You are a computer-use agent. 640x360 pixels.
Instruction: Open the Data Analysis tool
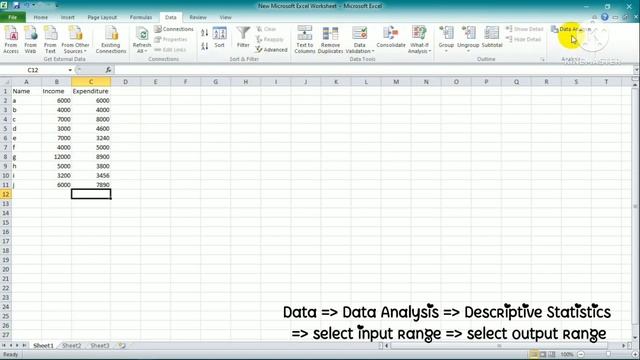click(571, 29)
